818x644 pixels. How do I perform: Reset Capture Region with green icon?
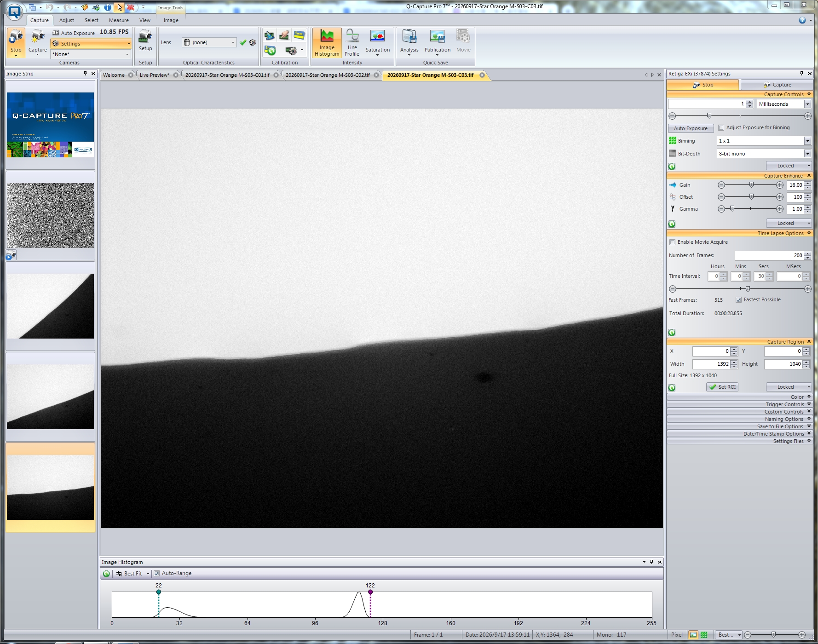[x=672, y=388]
